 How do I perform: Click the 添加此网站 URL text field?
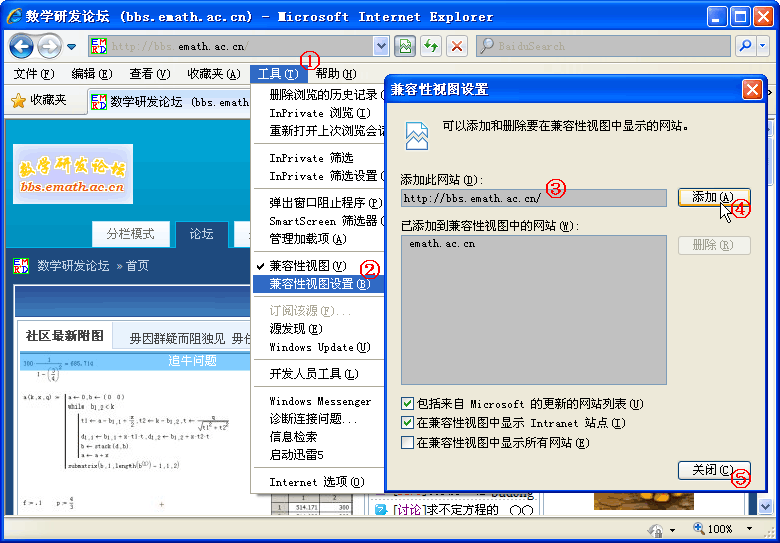point(533,198)
